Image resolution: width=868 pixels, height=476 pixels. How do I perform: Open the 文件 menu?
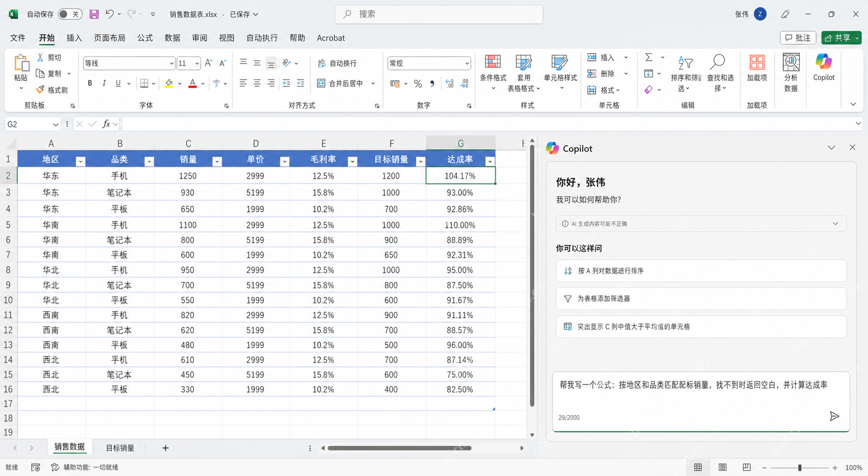[17, 38]
